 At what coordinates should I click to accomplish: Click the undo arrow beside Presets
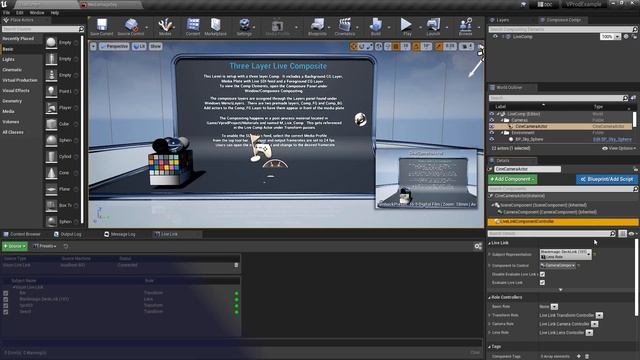pos(66,246)
